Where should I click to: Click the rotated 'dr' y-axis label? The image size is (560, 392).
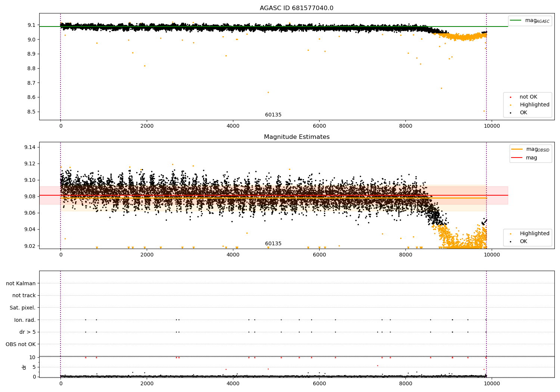tap(24, 367)
